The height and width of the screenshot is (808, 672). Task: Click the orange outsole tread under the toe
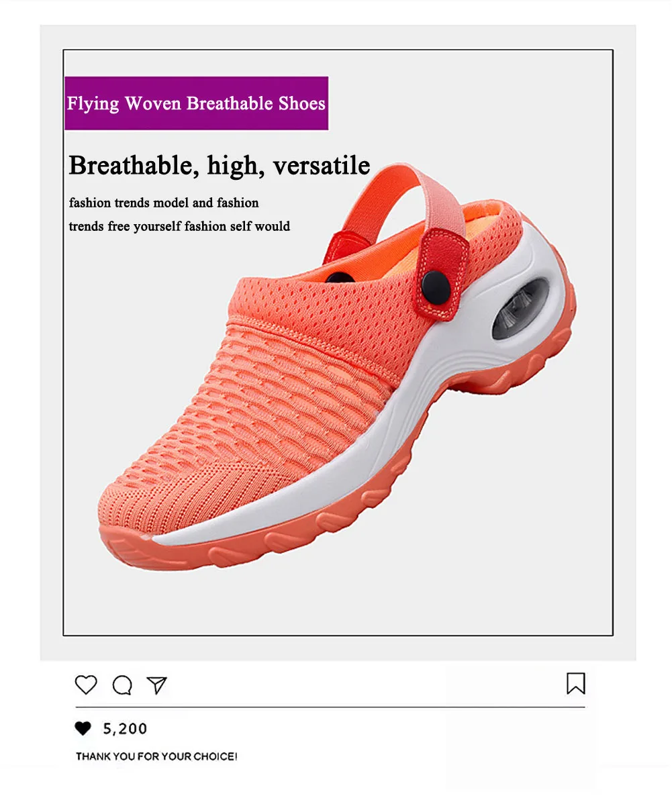(x=201, y=547)
